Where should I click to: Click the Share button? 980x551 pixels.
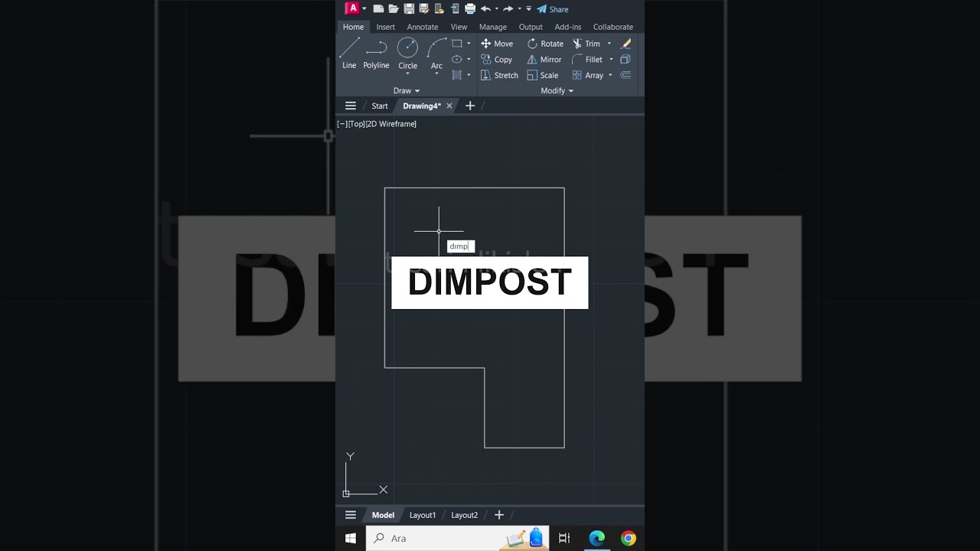(553, 9)
